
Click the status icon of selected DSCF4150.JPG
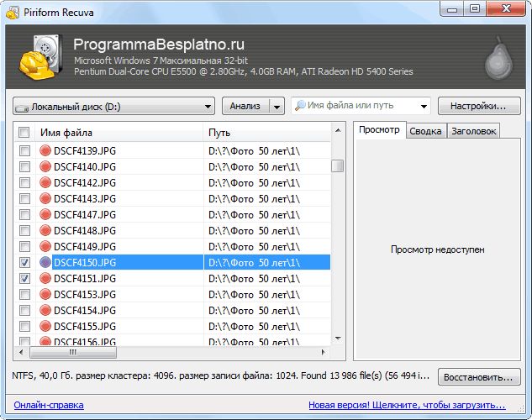45,262
